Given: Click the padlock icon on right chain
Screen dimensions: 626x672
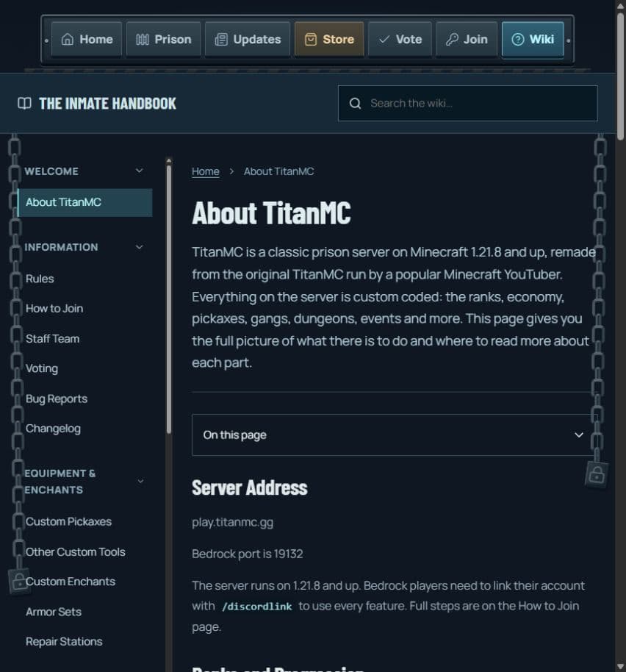Looking at the screenshot, I should tap(596, 474).
